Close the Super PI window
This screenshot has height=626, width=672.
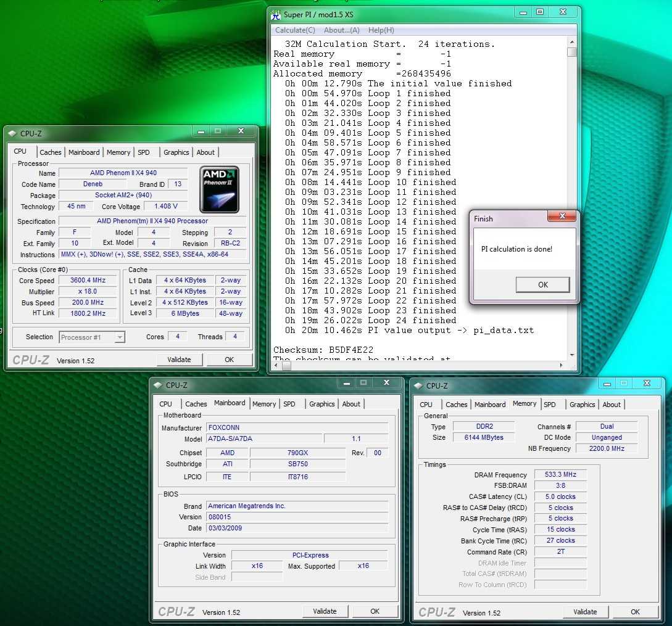tap(563, 12)
